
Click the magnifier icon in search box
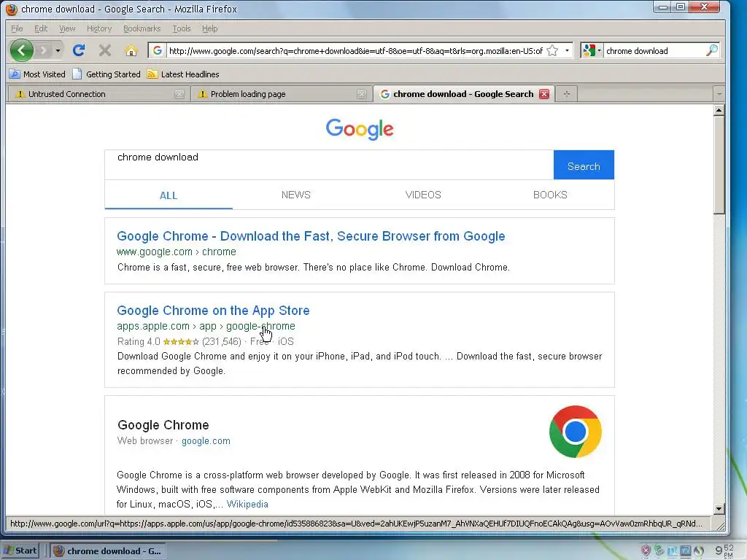click(711, 50)
